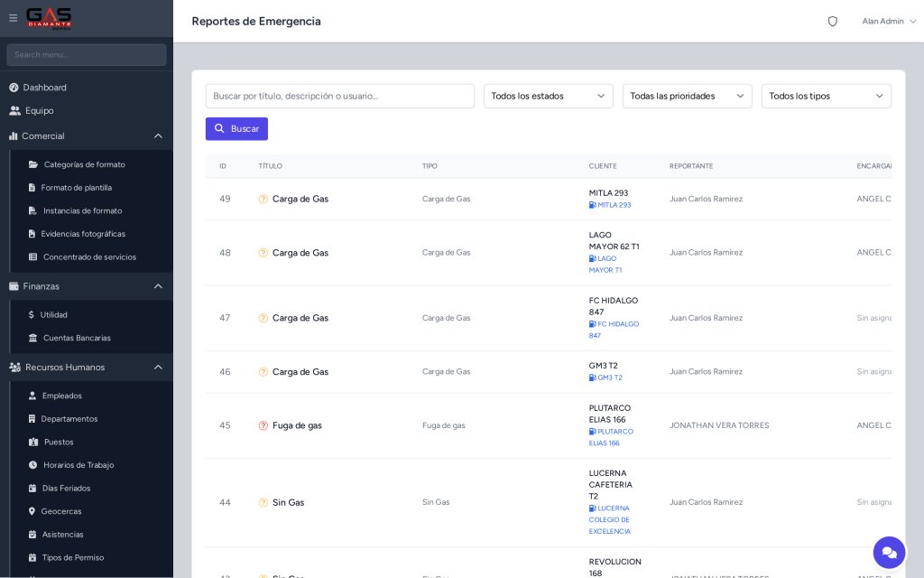The image size is (924, 578).
Task: Click the TÍTULO column header
Action: tap(270, 166)
